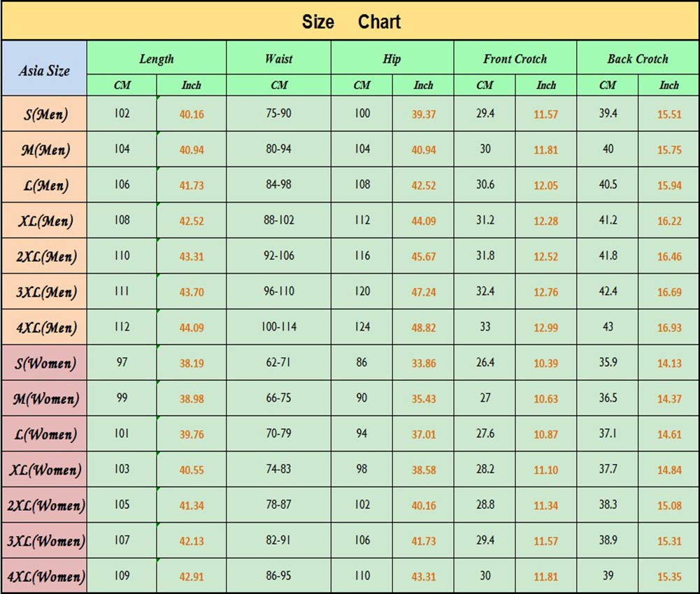Click the S(Women) row label
The width and height of the screenshot is (700, 594).
pos(44,363)
